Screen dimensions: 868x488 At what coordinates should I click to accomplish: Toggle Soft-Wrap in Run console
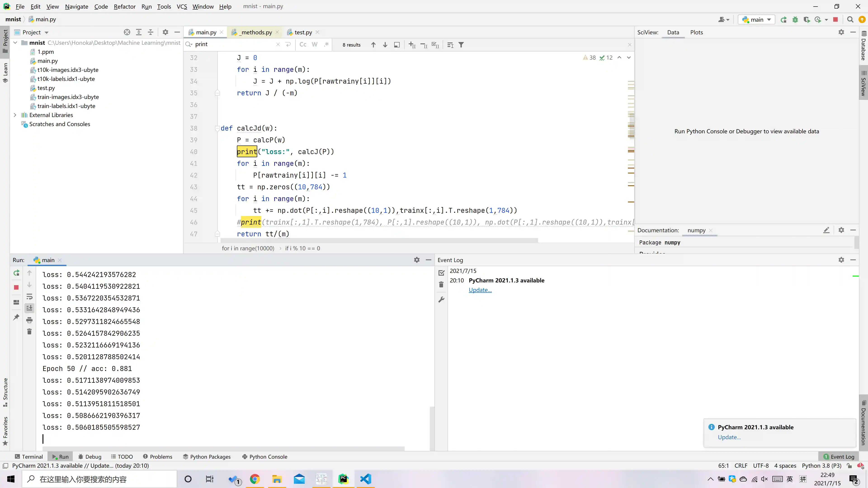(x=29, y=297)
